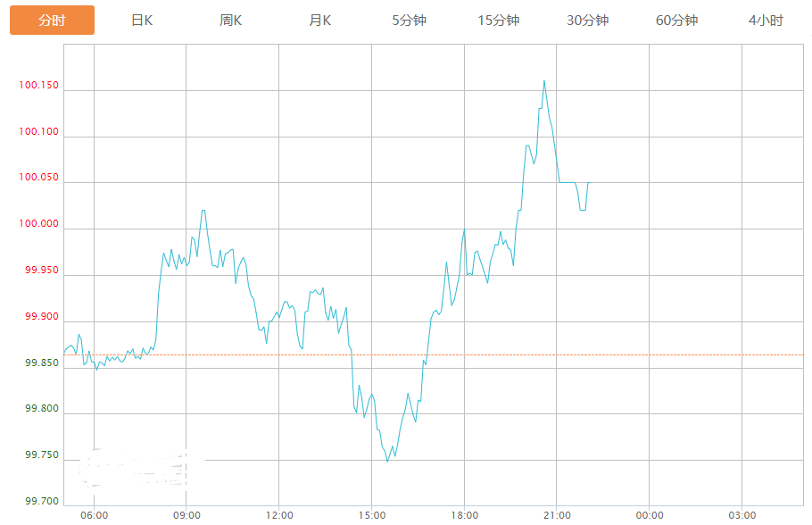
Task: Open the 60分钟 chart tab
Action: coord(677,21)
